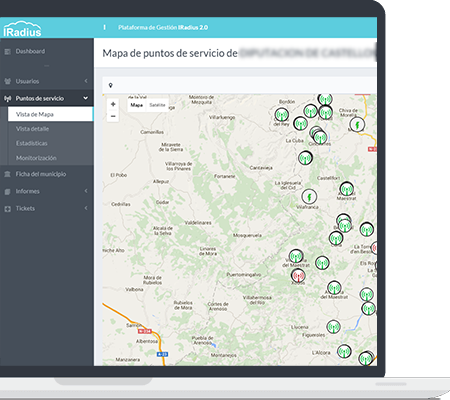Expand the Informes chevron

[86, 191]
